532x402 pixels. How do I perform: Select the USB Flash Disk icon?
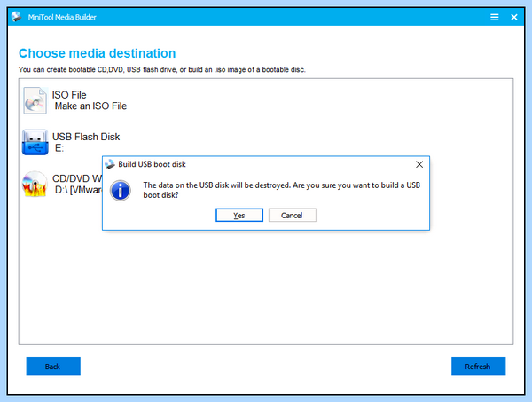(x=35, y=142)
